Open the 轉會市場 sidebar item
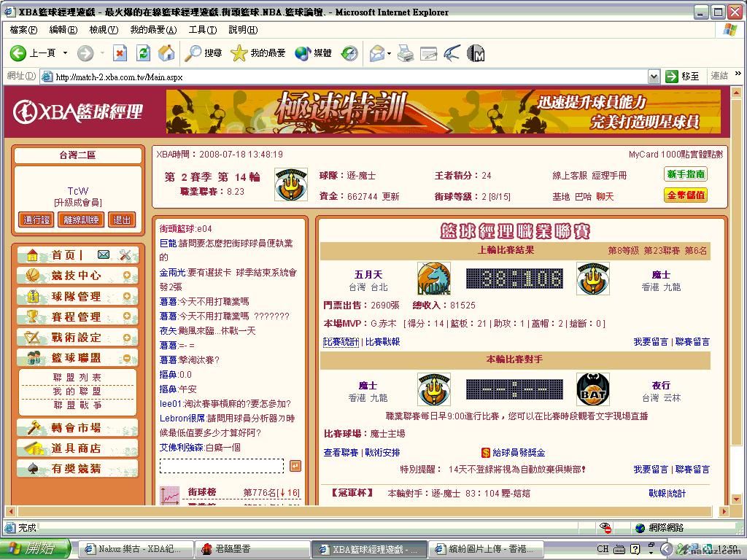This screenshot has height=560, width=747. coord(77,427)
